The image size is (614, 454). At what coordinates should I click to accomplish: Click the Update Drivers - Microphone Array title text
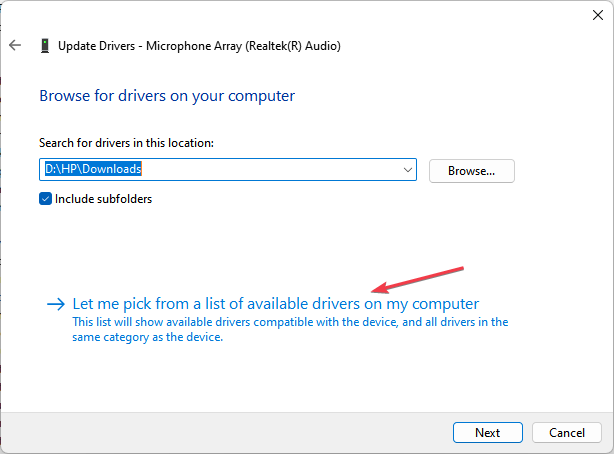199,46
